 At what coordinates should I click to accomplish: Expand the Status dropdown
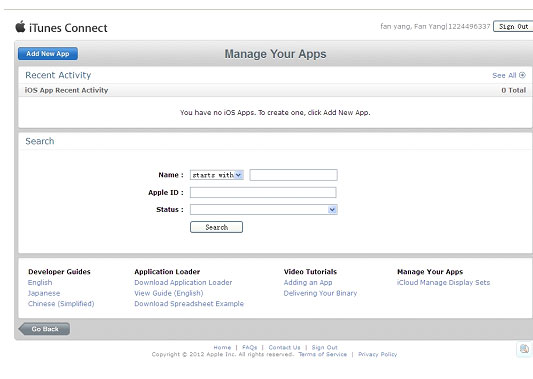pyautogui.click(x=263, y=209)
